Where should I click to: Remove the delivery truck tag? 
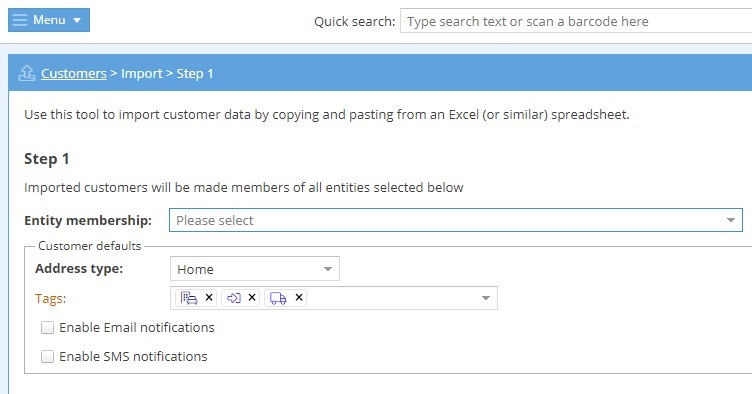click(299, 298)
